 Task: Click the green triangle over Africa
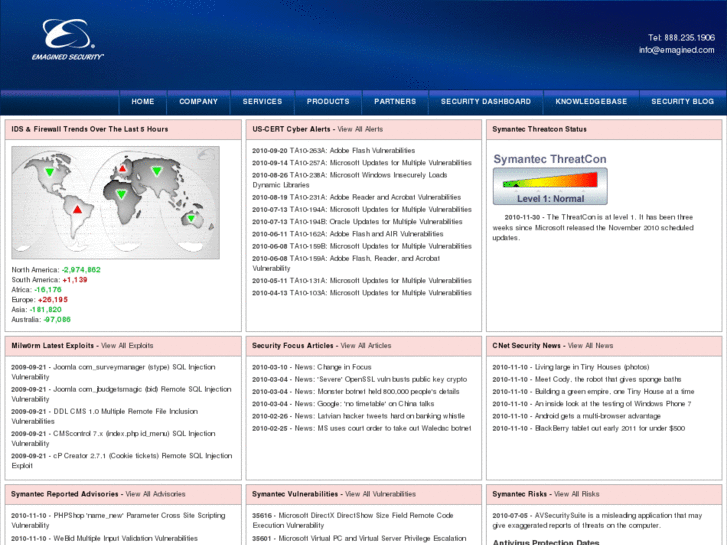121,194
